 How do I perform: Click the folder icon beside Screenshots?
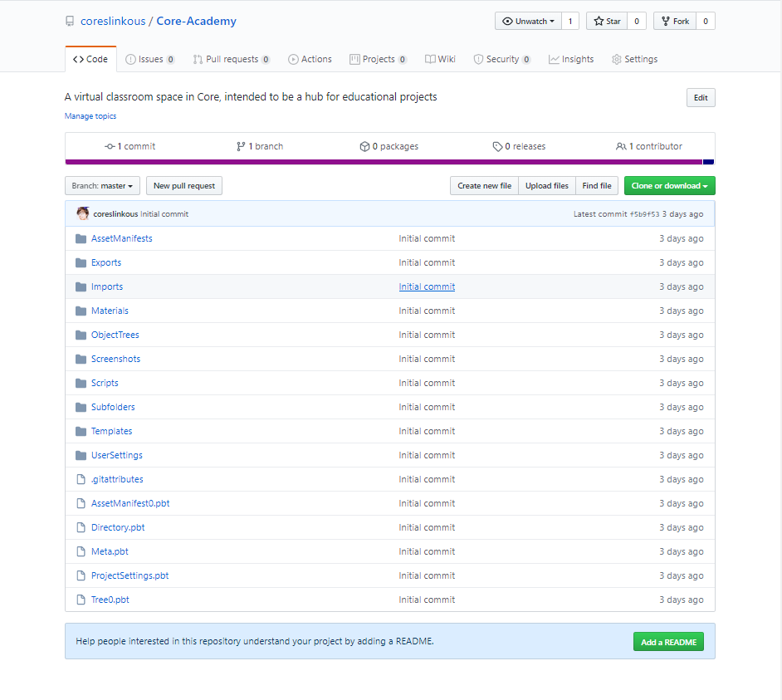(81, 359)
